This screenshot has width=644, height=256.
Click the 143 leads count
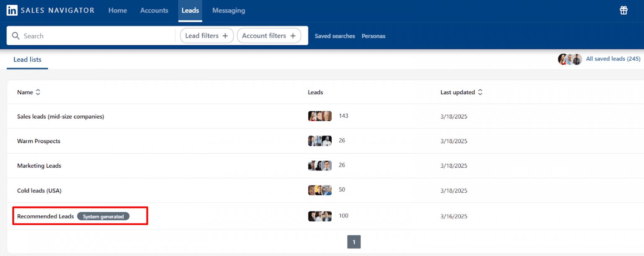pyautogui.click(x=343, y=116)
